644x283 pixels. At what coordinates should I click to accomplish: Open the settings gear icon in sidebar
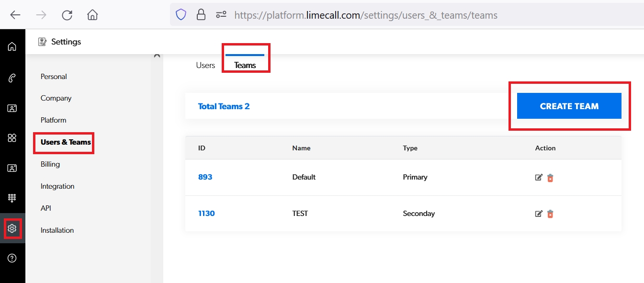point(12,228)
